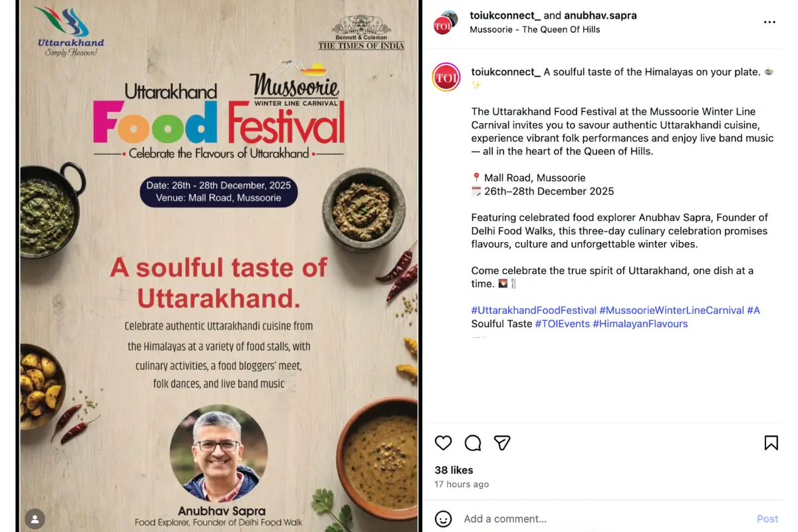Open anubhav.sapra profile link
798x532 pixels.
pos(600,15)
